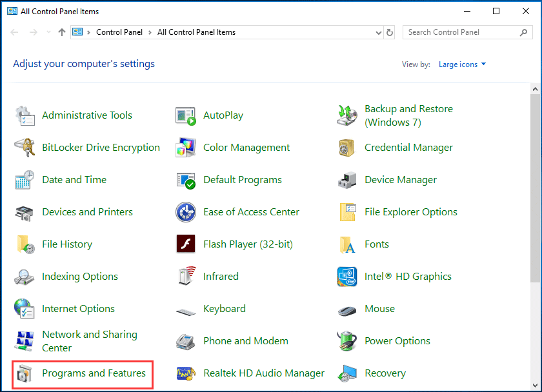Click the Refresh button in address bar
The height and width of the screenshot is (392, 542).
[389, 32]
